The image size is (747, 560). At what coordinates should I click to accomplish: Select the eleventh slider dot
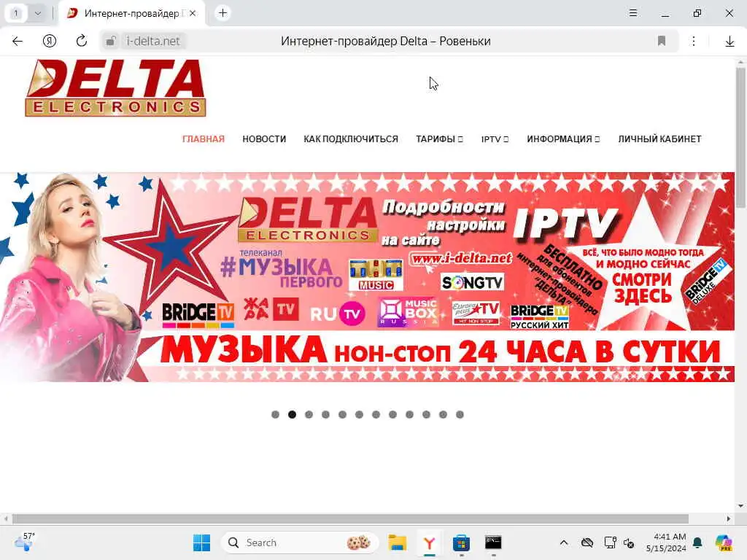point(443,415)
